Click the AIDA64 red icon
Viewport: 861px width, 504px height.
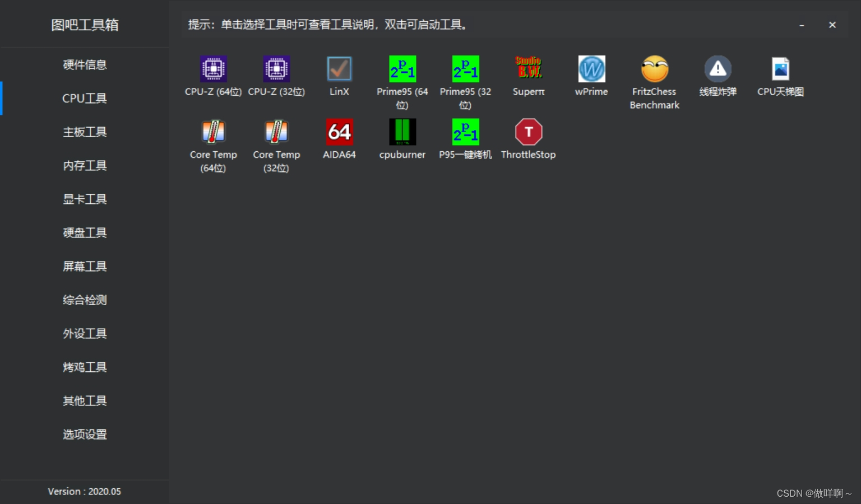[x=339, y=132]
